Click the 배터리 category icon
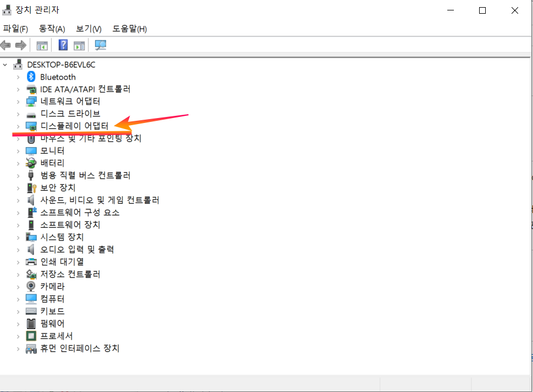Screen dimensions: 533x392 31,163
